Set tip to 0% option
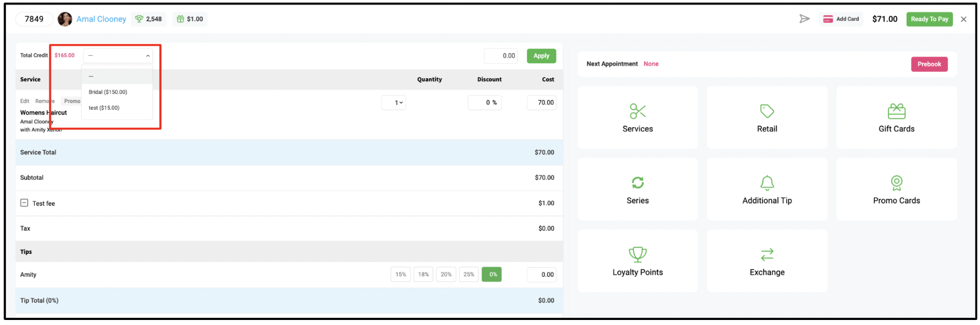The image size is (980, 325). [492, 274]
